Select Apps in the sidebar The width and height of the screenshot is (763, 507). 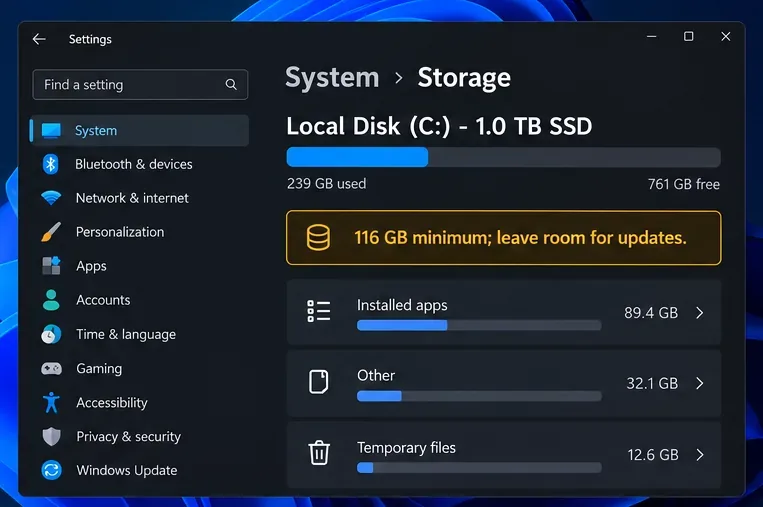(140, 266)
